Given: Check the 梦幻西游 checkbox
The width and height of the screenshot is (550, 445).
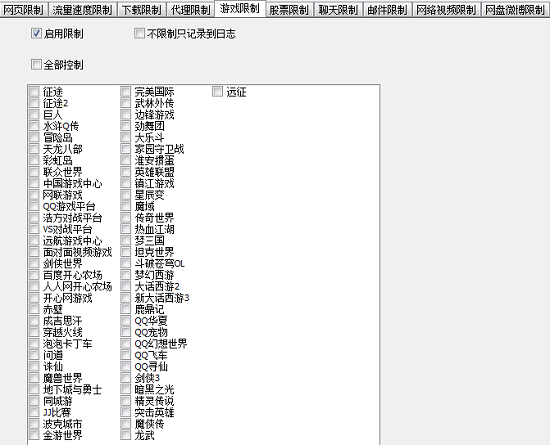Looking at the screenshot, I should [x=126, y=275].
